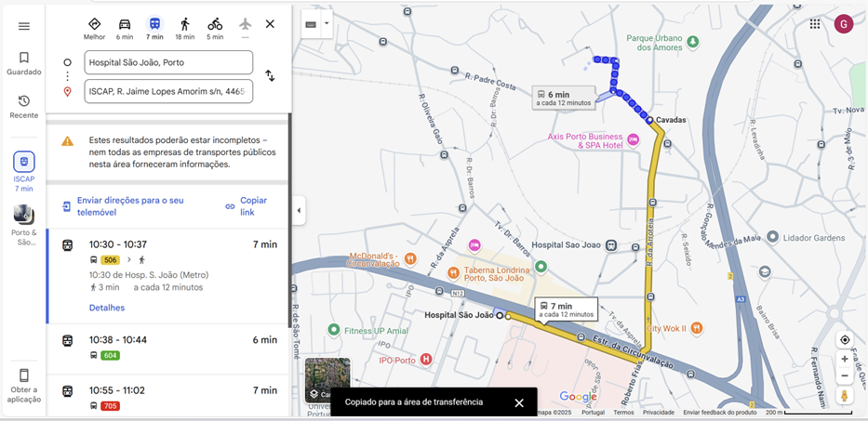Click the Portugal footer link
Screen dimensions: 868x421
coord(593,413)
